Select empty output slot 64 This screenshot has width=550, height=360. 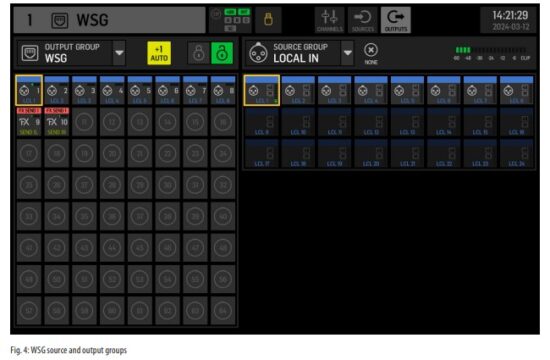click(223, 311)
